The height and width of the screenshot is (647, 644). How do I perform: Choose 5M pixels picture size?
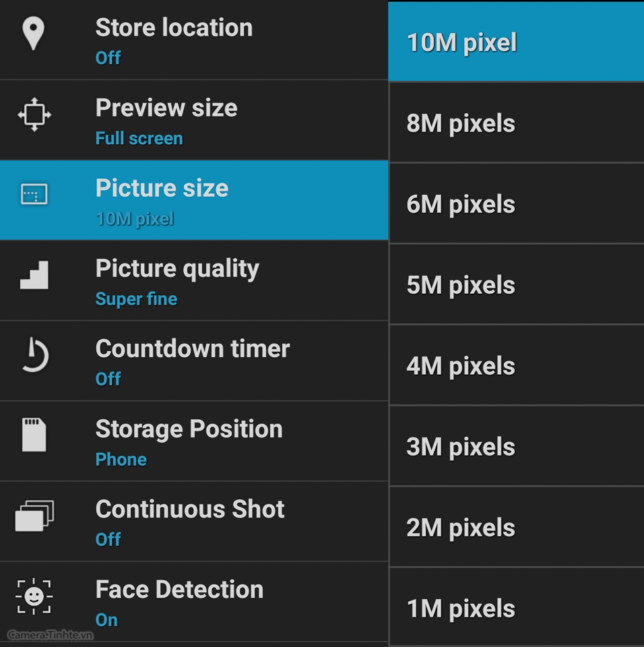tap(517, 284)
